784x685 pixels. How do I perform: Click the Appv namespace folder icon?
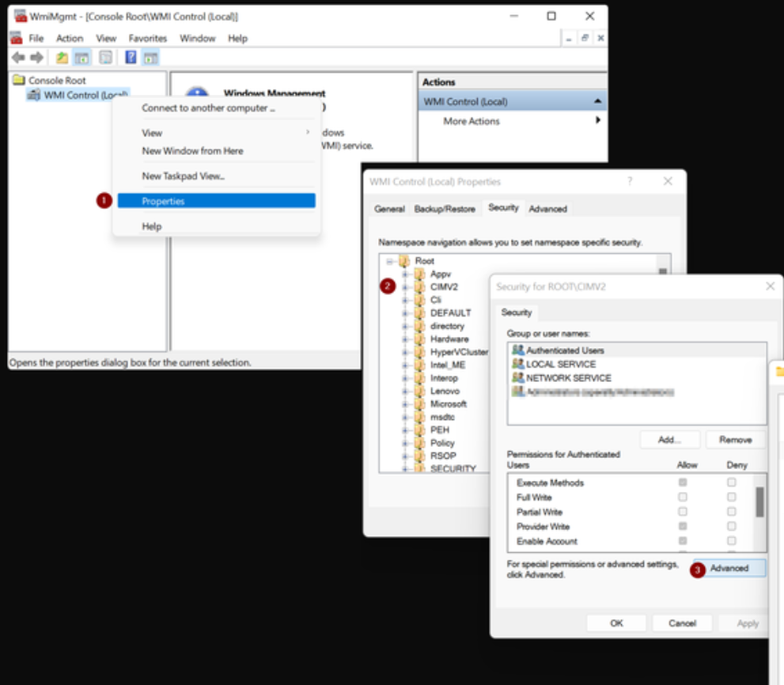pos(420,274)
